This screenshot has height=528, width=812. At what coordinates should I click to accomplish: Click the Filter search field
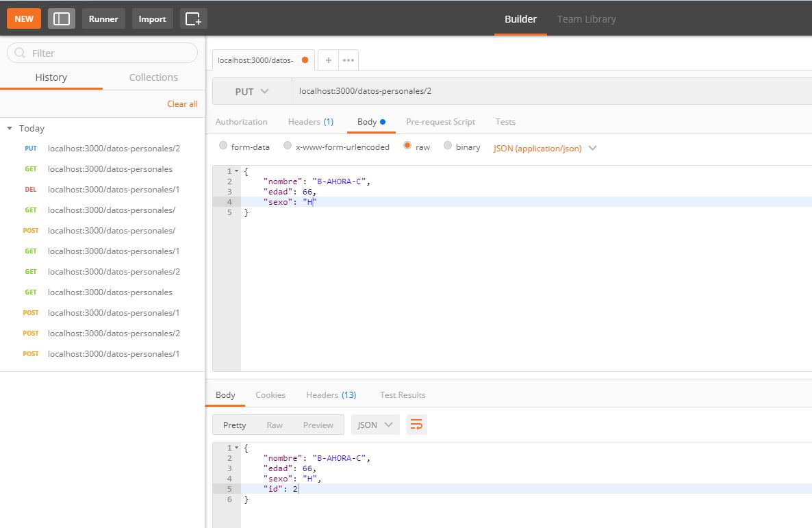[103, 53]
